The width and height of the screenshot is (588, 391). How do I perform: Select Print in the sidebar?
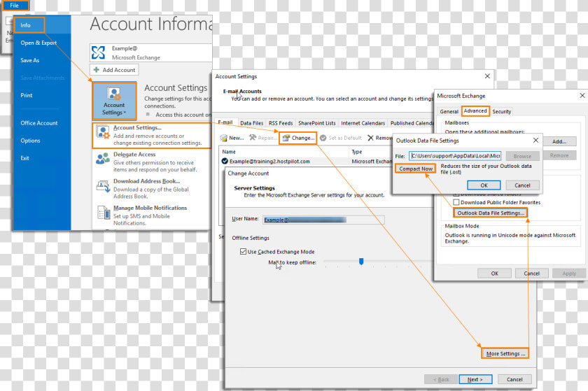(x=27, y=95)
